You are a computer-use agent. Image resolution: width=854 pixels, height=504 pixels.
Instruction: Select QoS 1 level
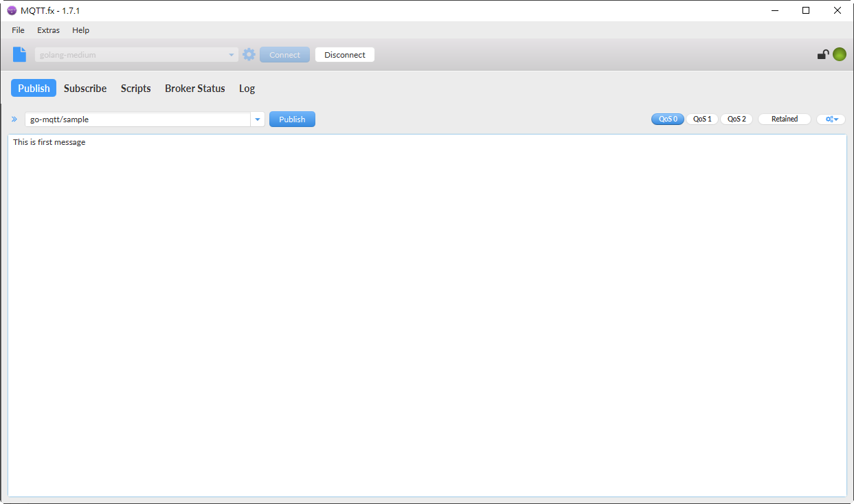pos(702,119)
